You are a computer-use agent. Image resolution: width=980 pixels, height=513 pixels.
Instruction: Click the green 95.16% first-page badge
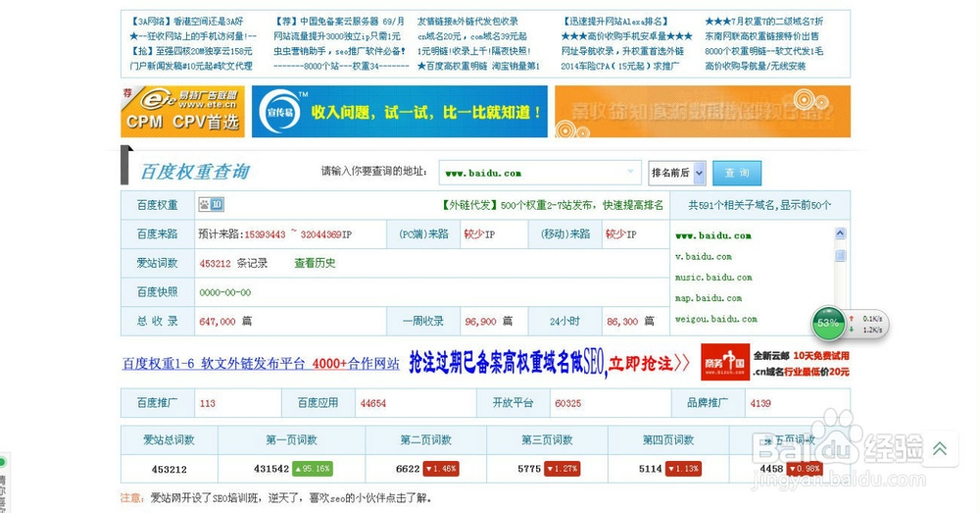coord(313,469)
